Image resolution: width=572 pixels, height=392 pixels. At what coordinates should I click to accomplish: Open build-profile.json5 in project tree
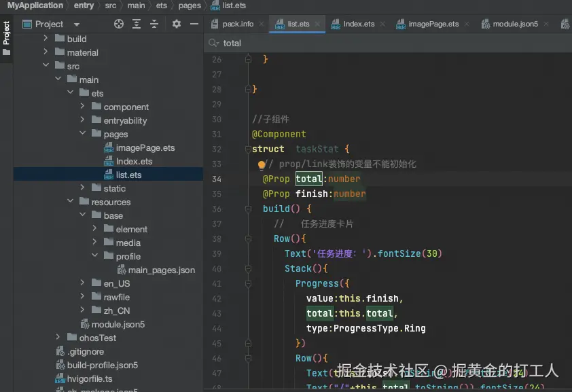(102, 365)
